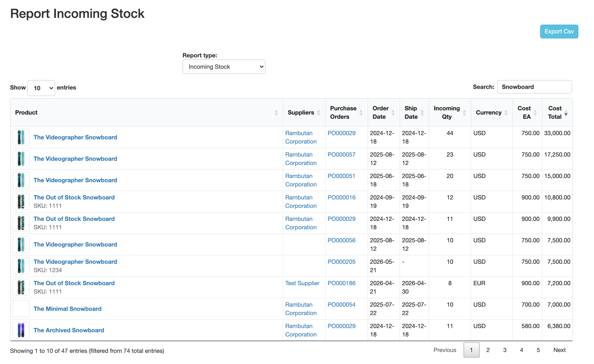Open the Show entries count dropdown

pos(41,88)
